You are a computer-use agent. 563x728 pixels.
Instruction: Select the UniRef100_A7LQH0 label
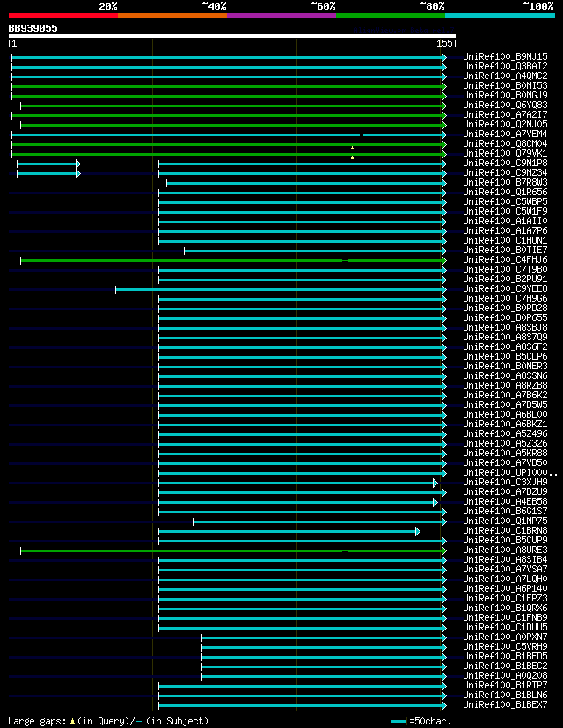tap(505, 579)
